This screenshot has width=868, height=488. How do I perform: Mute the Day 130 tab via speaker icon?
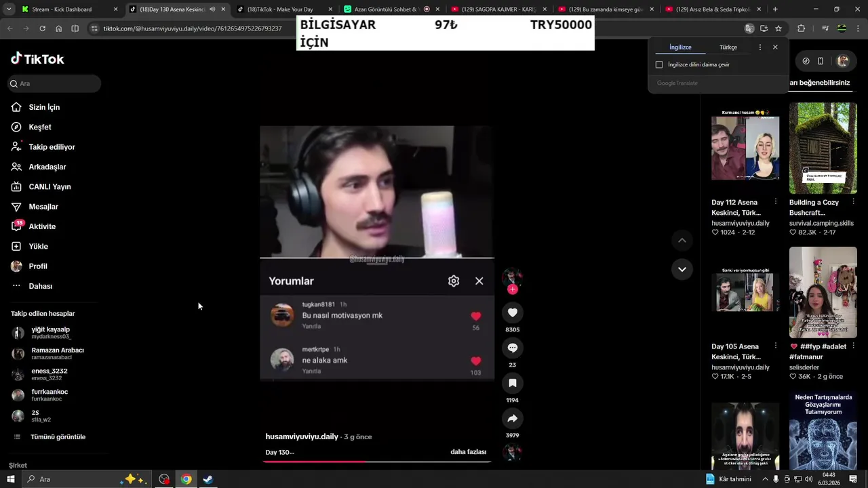click(x=212, y=9)
